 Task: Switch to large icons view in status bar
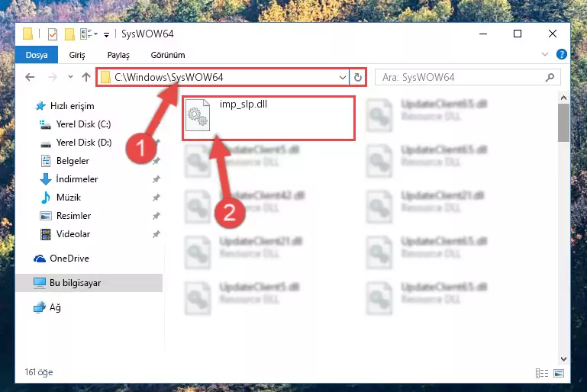559,373
